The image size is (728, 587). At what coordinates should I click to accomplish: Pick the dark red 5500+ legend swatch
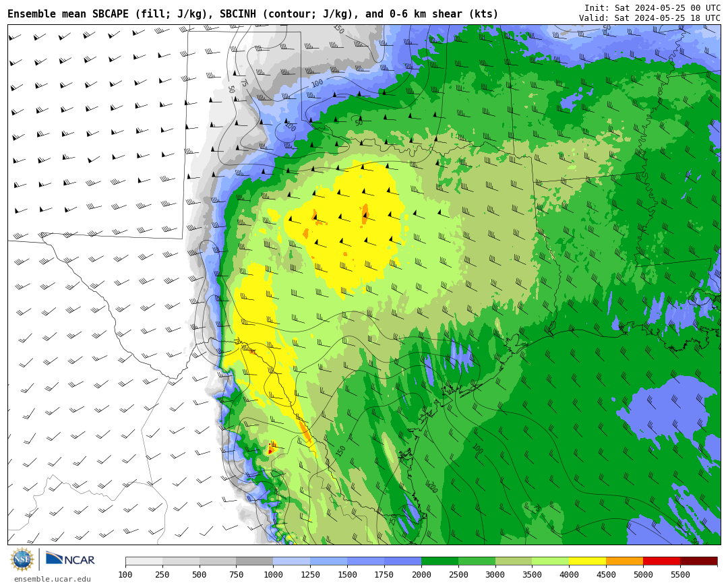tap(699, 561)
